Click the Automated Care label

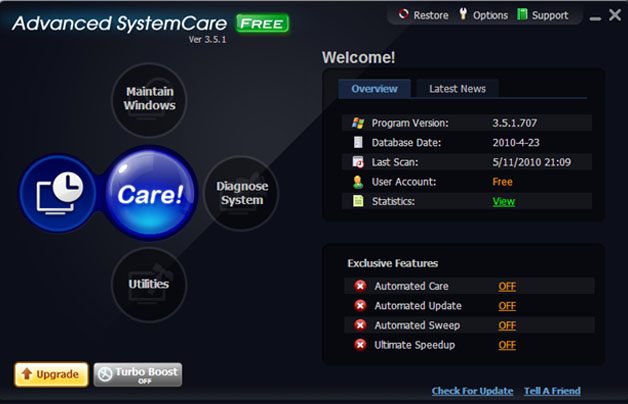point(411,286)
